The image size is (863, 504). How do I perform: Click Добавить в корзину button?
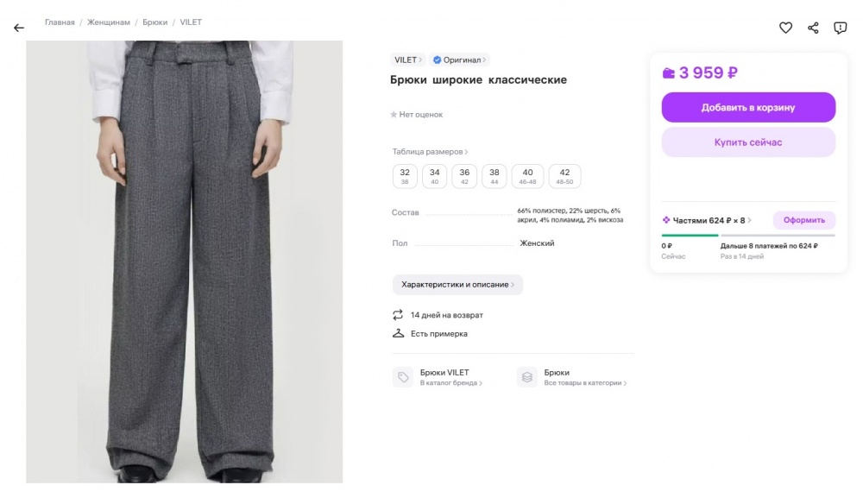(x=748, y=108)
